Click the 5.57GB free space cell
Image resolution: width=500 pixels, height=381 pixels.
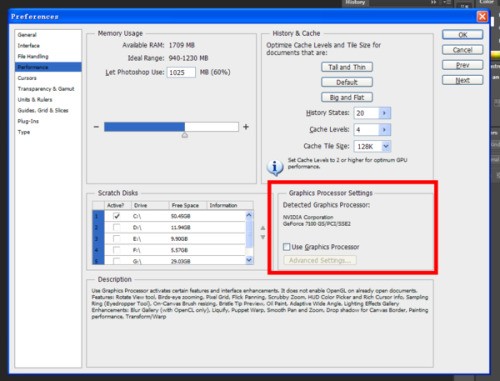[179, 250]
